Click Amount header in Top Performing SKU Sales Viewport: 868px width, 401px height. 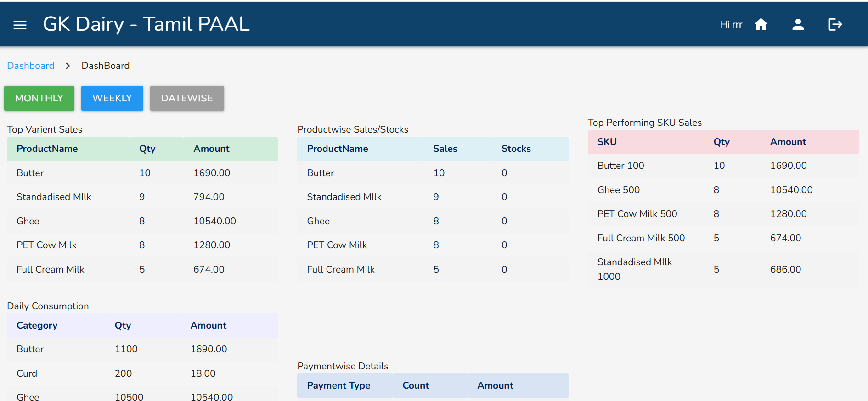pyautogui.click(x=788, y=142)
